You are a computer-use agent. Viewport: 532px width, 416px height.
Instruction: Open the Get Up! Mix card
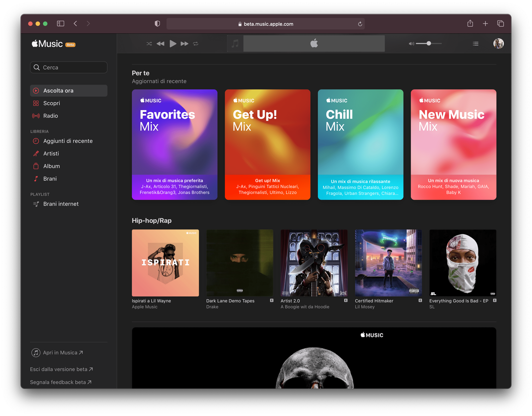267,144
